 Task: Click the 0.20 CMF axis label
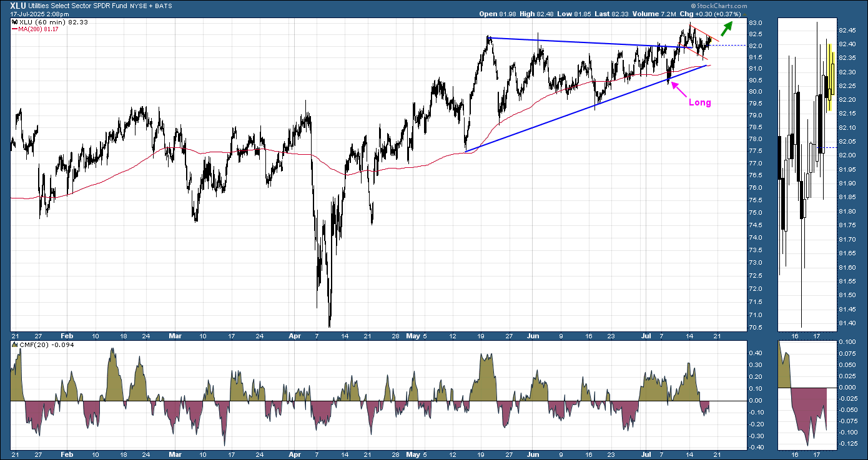pyautogui.click(x=757, y=377)
